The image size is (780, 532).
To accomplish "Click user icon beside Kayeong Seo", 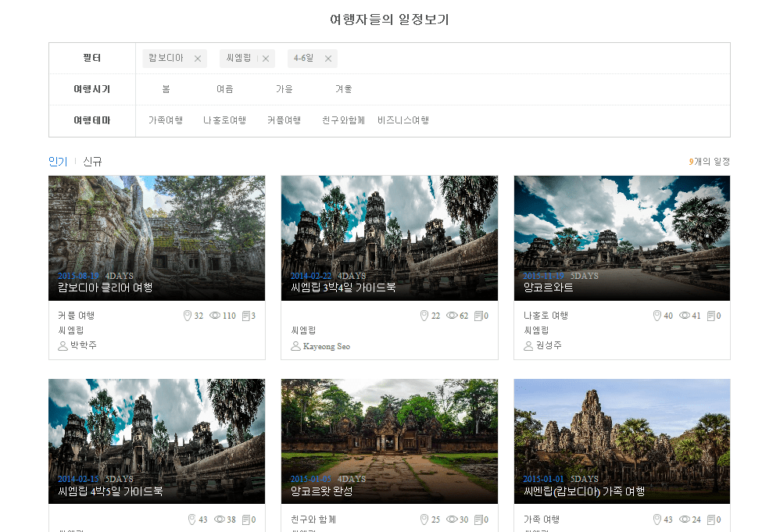I will (x=295, y=346).
